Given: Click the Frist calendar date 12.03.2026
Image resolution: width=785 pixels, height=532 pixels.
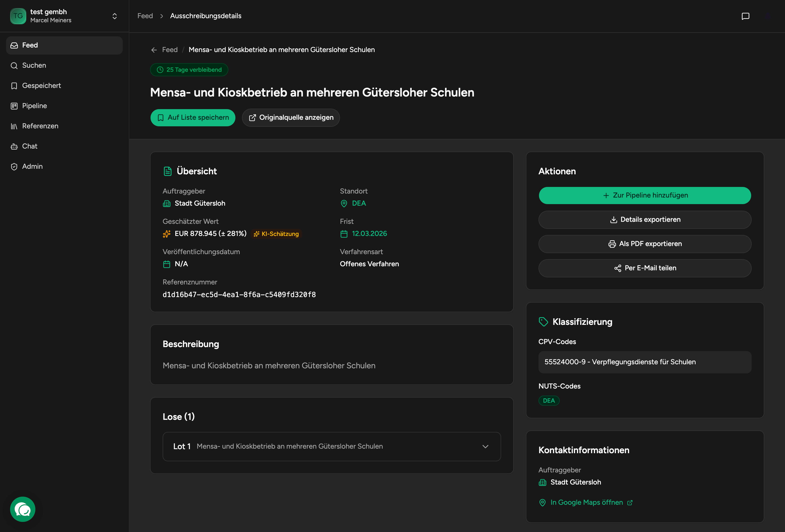Looking at the screenshot, I should point(369,234).
